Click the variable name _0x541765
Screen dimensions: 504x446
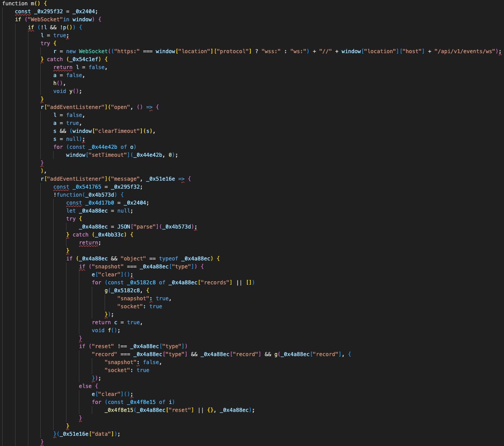point(87,187)
